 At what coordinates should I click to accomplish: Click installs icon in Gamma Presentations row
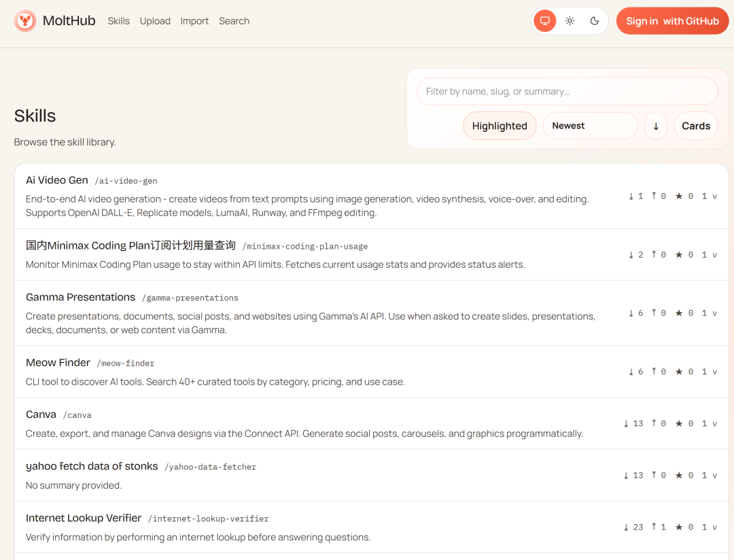pos(654,313)
